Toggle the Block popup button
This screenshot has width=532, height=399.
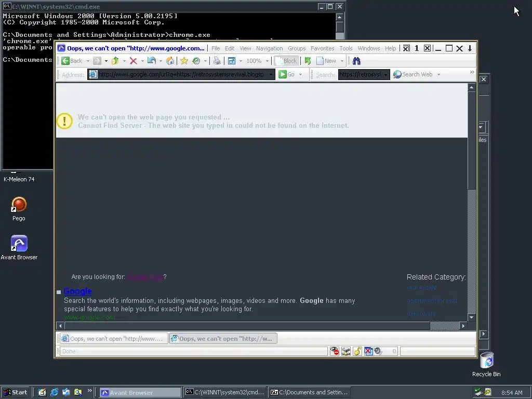click(x=286, y=61)
